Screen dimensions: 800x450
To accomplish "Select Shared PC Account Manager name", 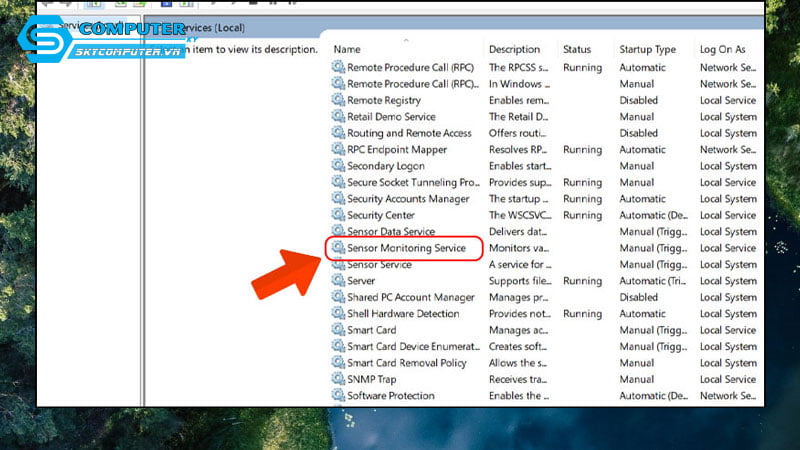I will click(x=411, y=297).
